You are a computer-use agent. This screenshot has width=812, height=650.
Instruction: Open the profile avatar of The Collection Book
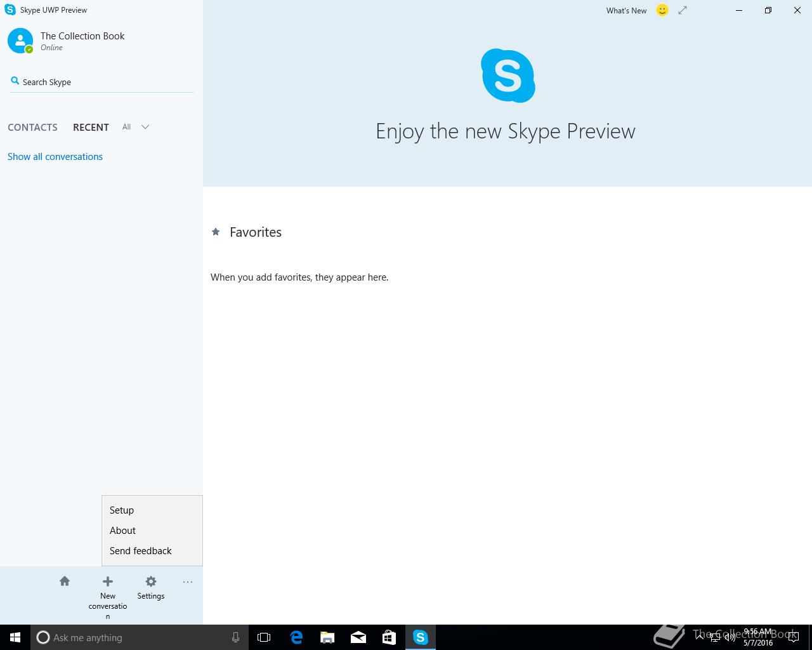(x=20, y=41)
